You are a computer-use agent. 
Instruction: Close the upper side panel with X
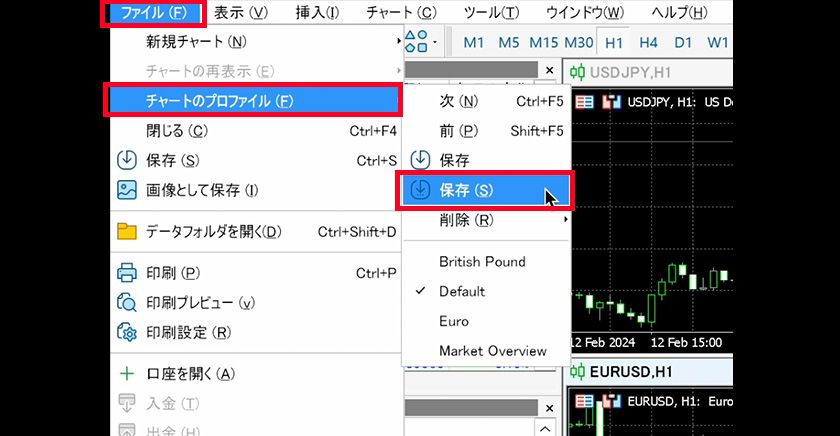[x=549, y=70]
